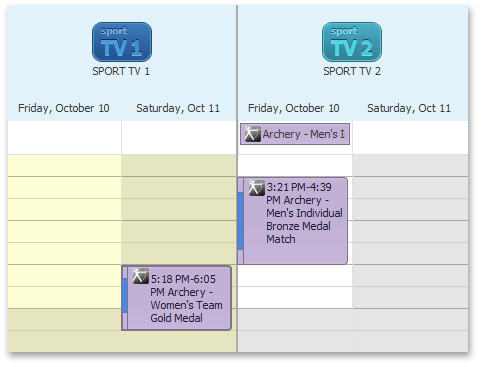Select the SPORT TV 2 resource label

(352, 71)
